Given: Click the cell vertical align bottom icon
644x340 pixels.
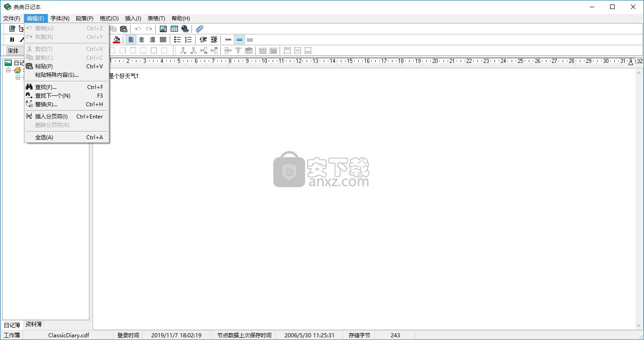Looking at the screenshot, I should point(308,50).
